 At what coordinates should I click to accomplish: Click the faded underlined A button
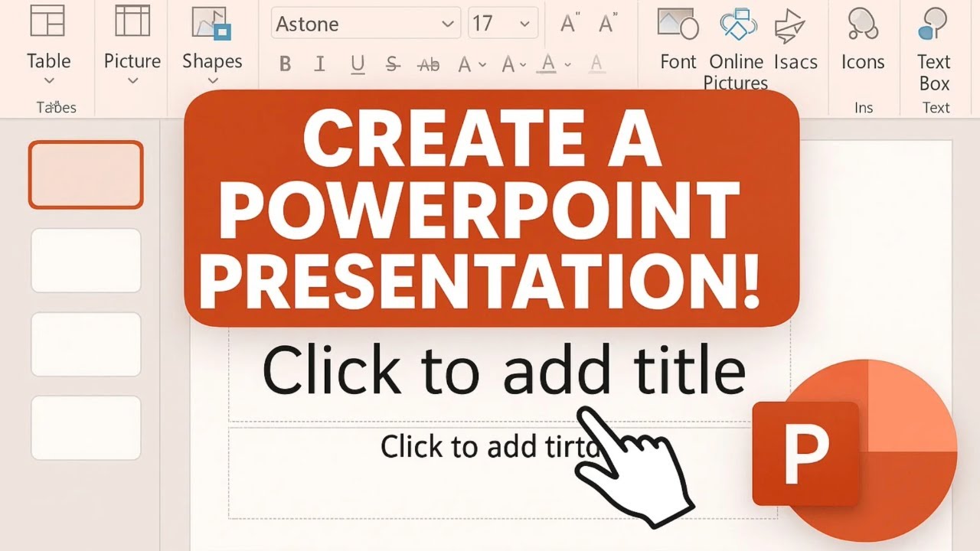coord(596,66)
